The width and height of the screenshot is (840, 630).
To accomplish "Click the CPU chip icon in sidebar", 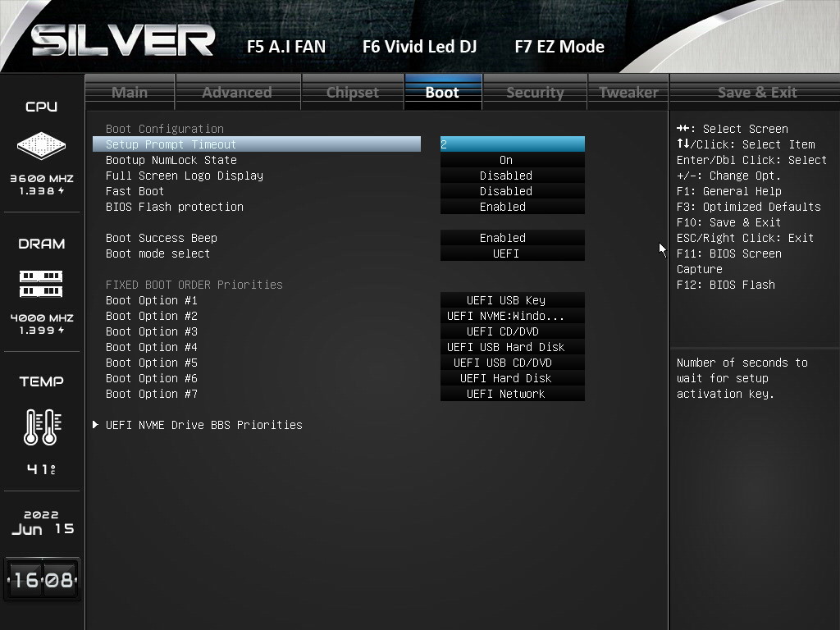I will pyautogui.click(x=41, y=147).
